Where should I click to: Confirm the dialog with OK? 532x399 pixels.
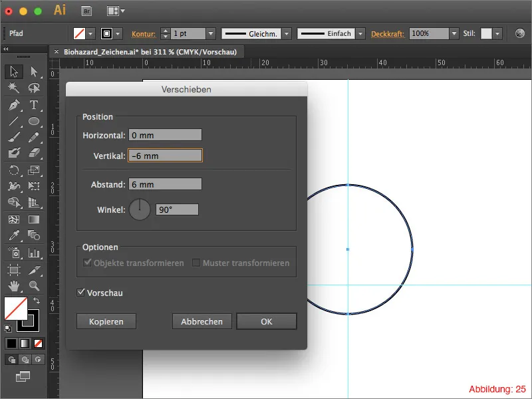point(267,321)
